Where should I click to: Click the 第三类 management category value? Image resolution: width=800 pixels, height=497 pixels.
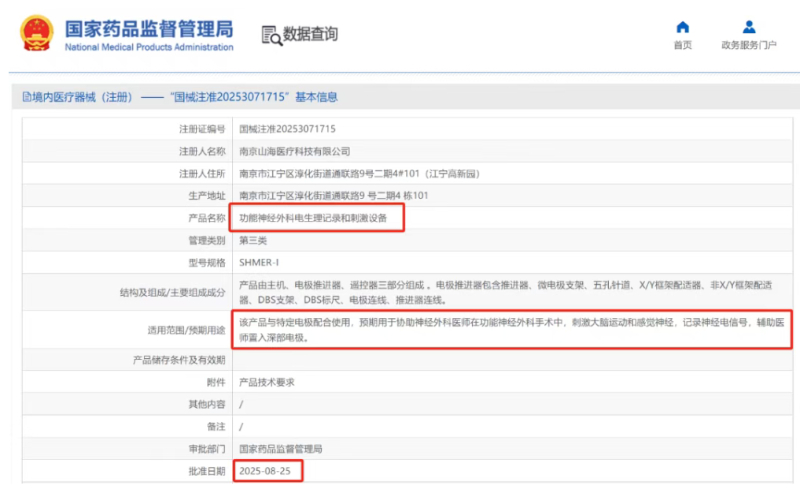click(253, 240)
